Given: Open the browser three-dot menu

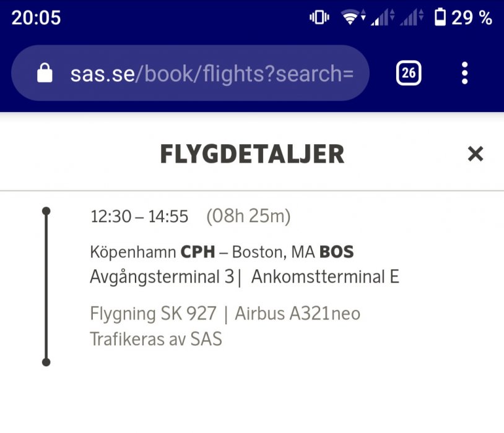Looking at the screenshot, I should 464,74.
